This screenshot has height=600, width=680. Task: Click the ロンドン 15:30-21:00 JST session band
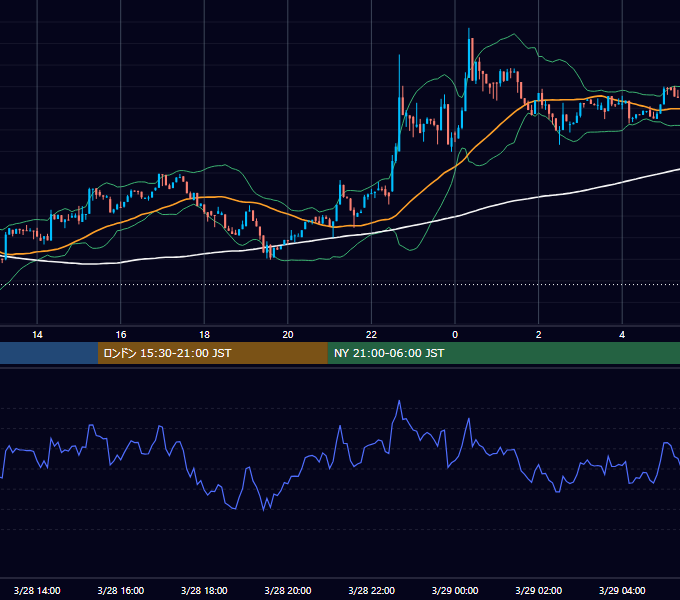click(x=212, y=353)
